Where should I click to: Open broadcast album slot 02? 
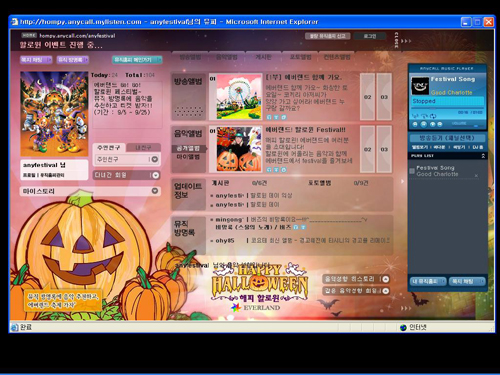(x=367, y=97)
